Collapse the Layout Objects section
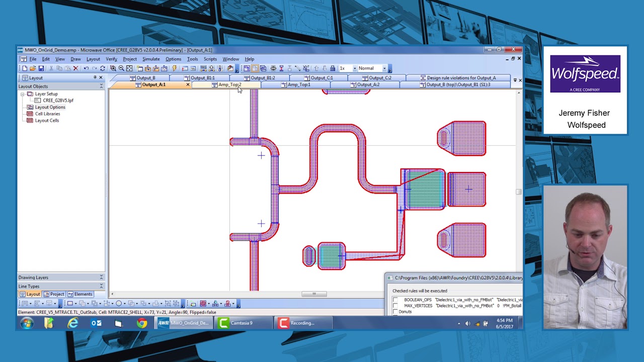644x362 pixels. pos(101,86)
